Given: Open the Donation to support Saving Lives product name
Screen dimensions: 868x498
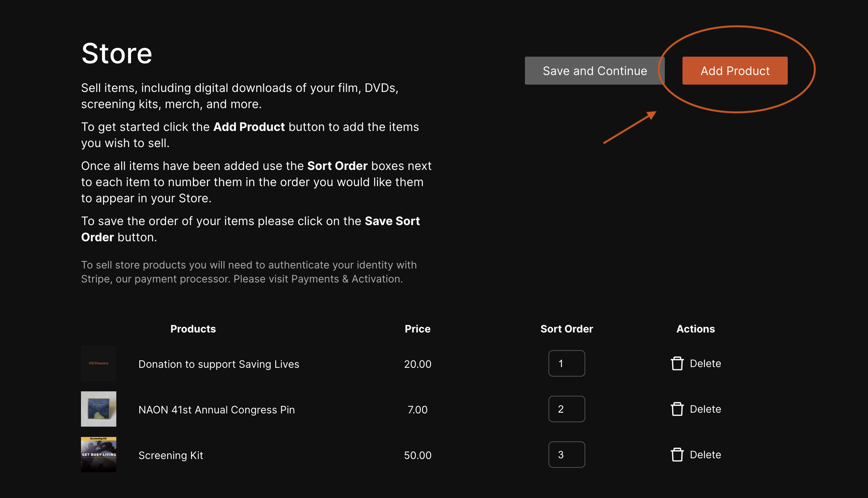Looking at the screenshot, I should [x=219, y=364].
